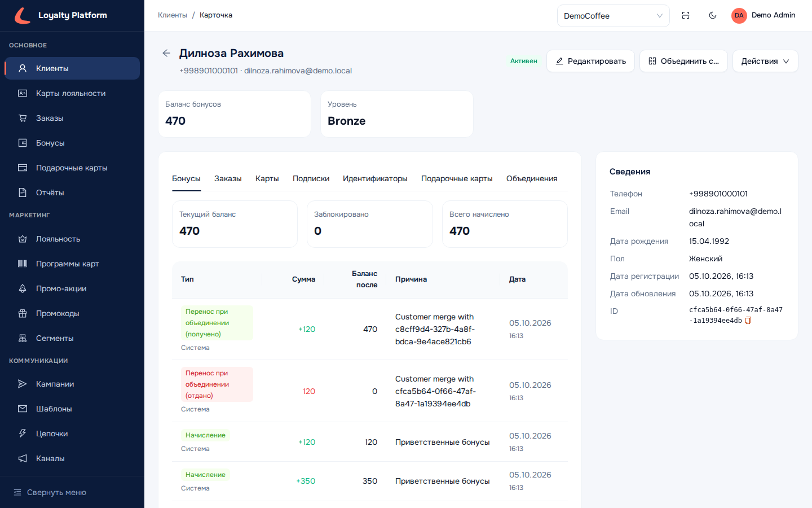Switch to the Карты tab
The height and width of the screenshot is (508, 812).
point(267,178)
